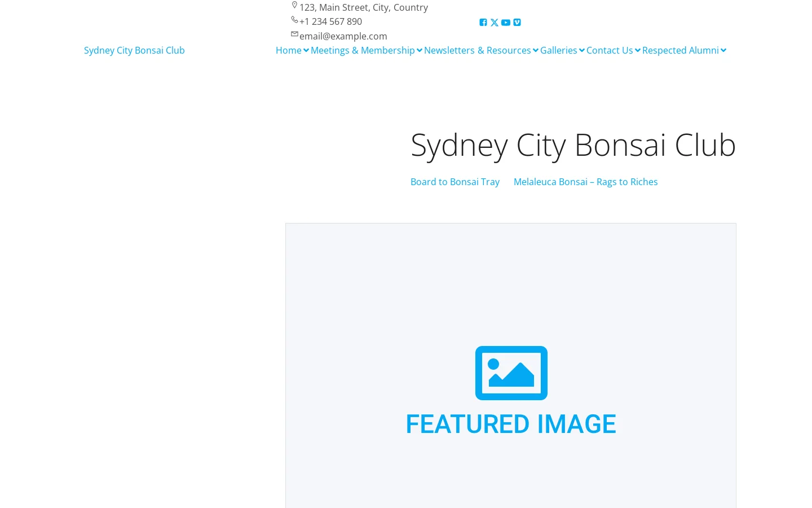The image size is (812, 508).
Task: Open the Board to Bonsai Tray post link
Action: (x=455, y=182)
